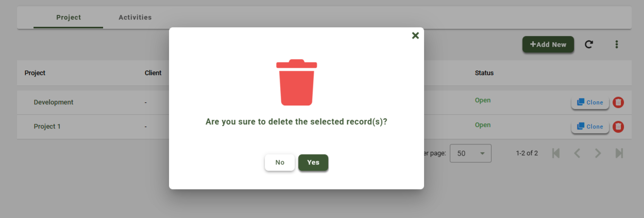
Task: Open the Development project link
Action: tap(54, 102)
